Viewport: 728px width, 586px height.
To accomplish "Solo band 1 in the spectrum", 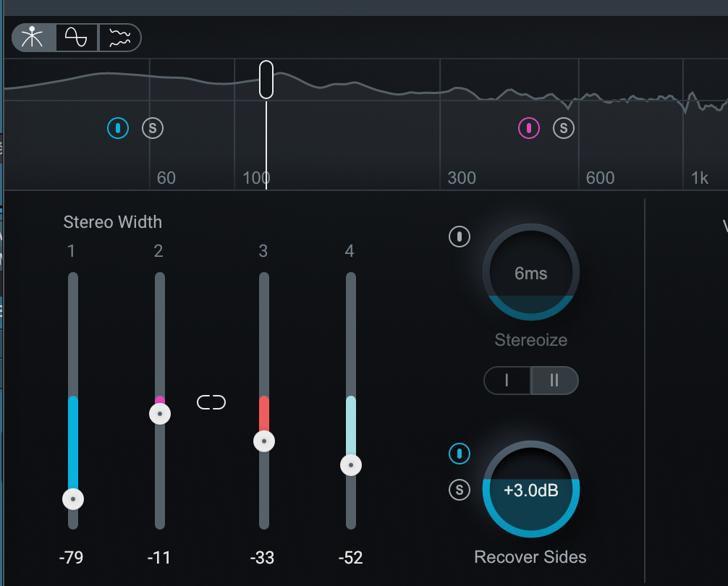I will [x=153, y=128].
